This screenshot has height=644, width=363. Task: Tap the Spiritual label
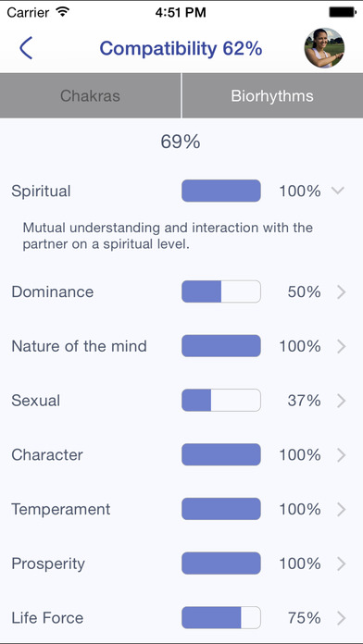(x=41, y=192)
